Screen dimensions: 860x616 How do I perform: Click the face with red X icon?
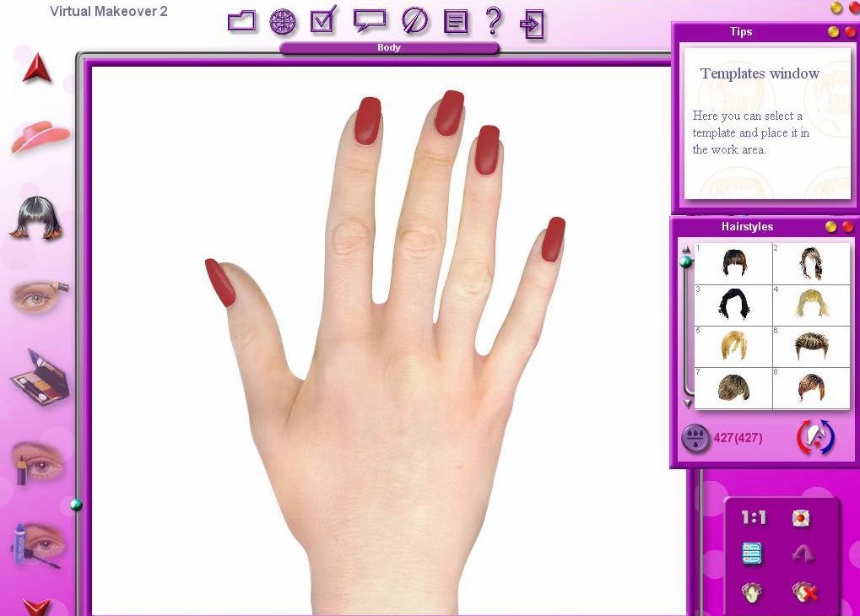tap(804, 592)
